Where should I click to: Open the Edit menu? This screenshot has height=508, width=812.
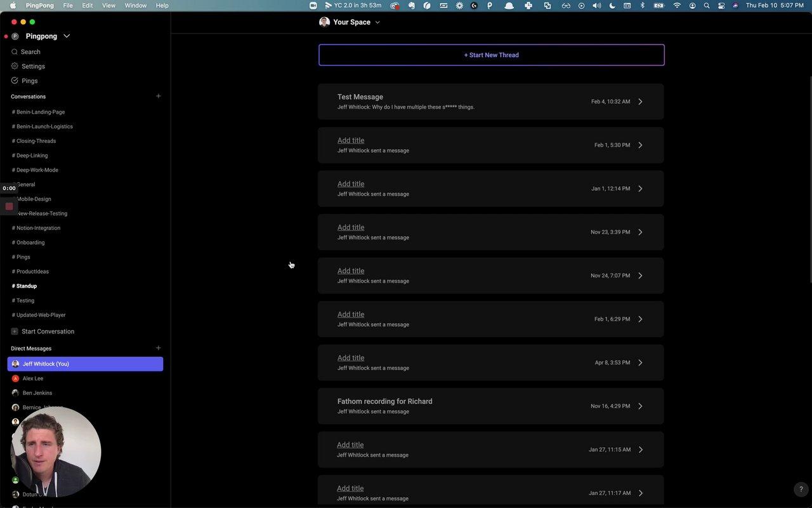(88, 5)
